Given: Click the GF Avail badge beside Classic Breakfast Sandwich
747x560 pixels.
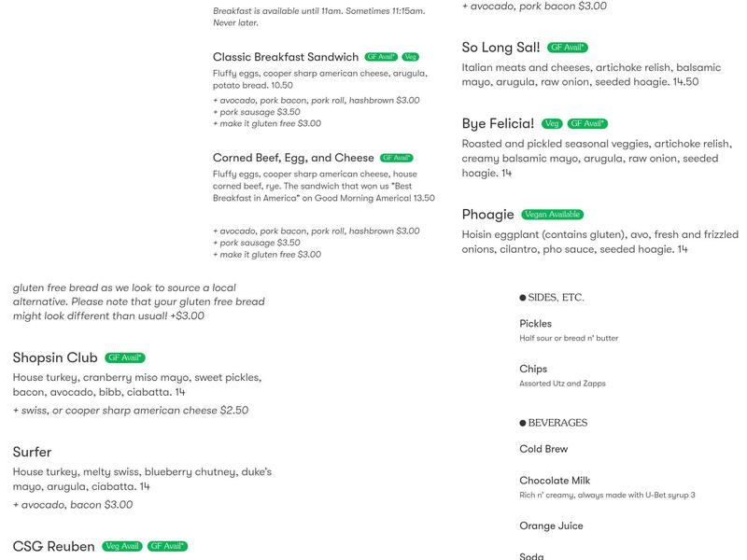Looking at the screenshot, I should (x=381, y=57).
